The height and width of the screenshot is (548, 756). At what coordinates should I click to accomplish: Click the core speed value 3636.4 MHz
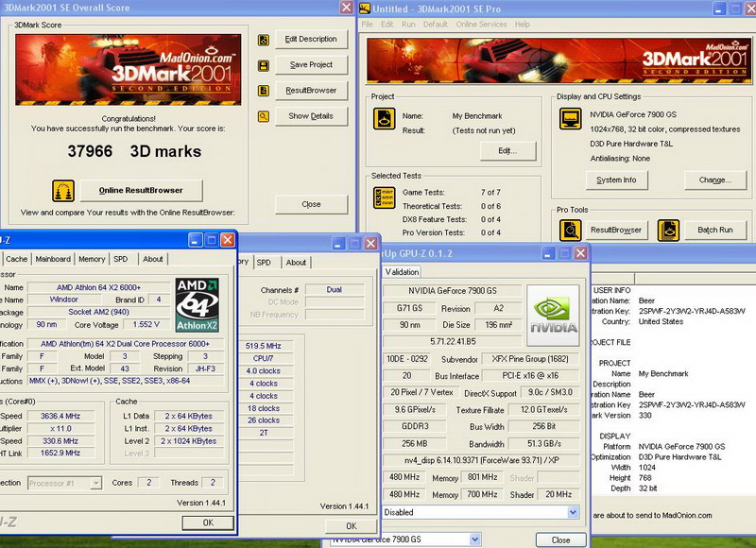[60, 416]
